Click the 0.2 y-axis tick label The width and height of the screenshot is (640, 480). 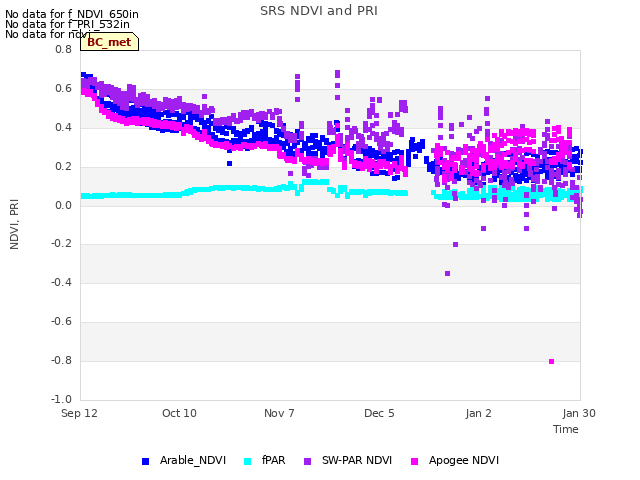[63, 167]
